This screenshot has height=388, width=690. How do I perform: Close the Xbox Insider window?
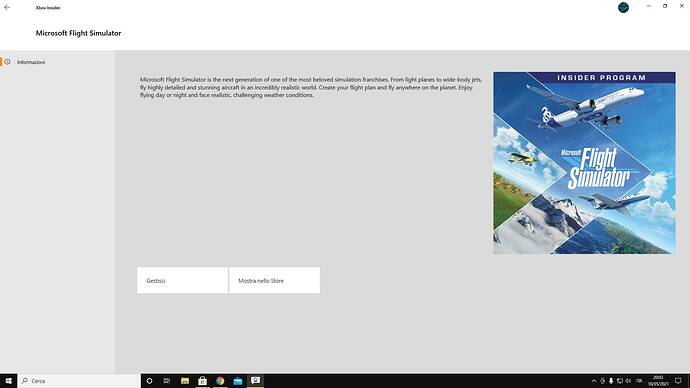pyautogui.click(x=682, y=6)
